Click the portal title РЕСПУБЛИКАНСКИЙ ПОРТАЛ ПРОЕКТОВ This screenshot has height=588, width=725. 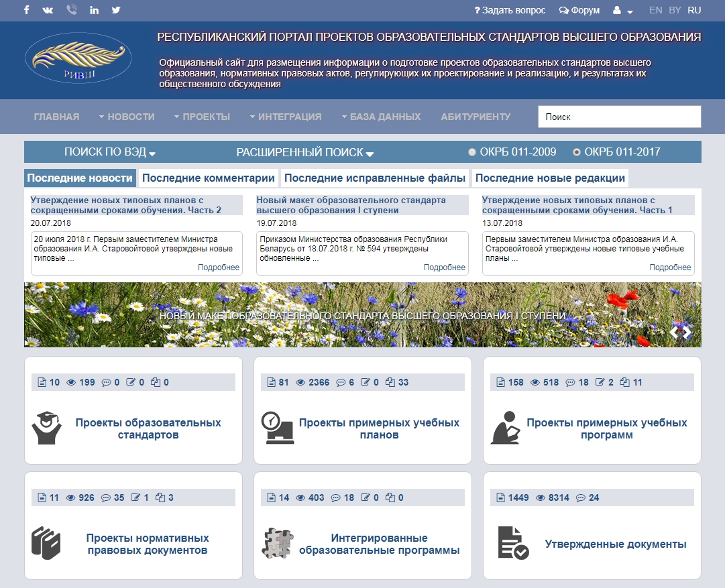point(429,37)
